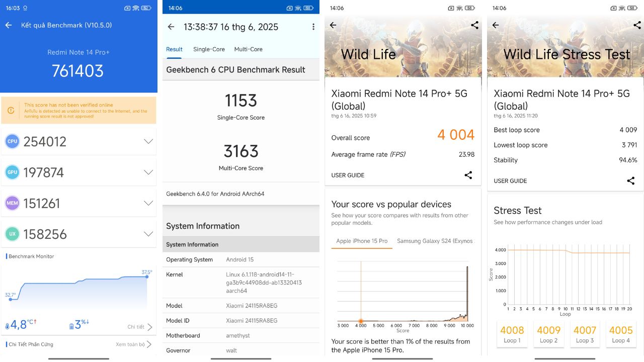The height and width of the screenshot is (362, 644).
Task: Tap warning icon in unverified score banner
Action: (11, 111)
